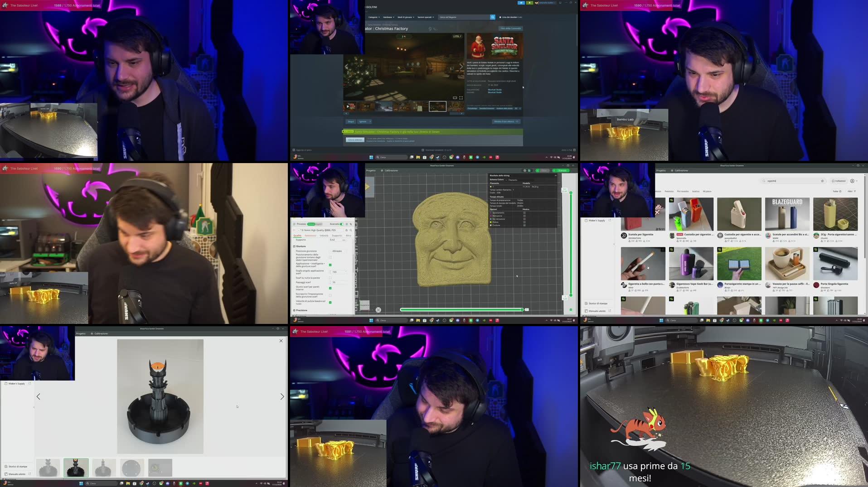Open the Categorie dropdown in the Steam store
Screen dimensions: 868x487
[373, 17]
